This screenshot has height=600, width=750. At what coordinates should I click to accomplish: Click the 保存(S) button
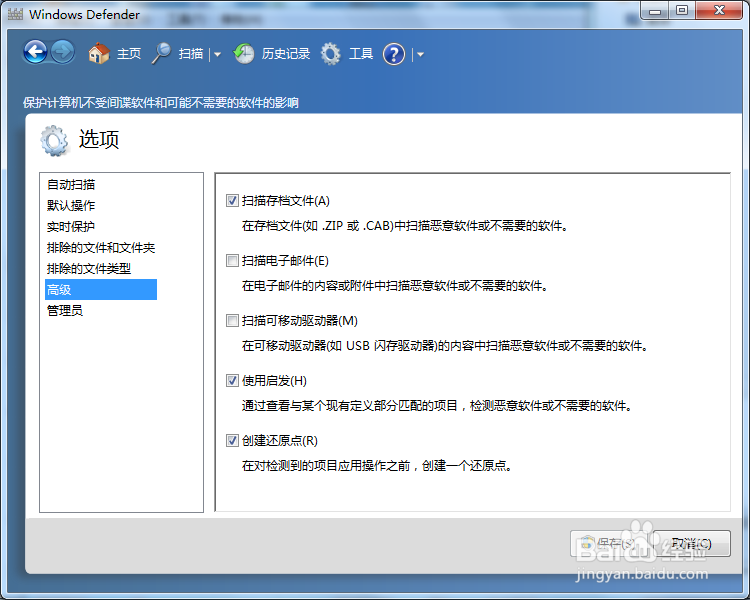[x=609, y=544]
